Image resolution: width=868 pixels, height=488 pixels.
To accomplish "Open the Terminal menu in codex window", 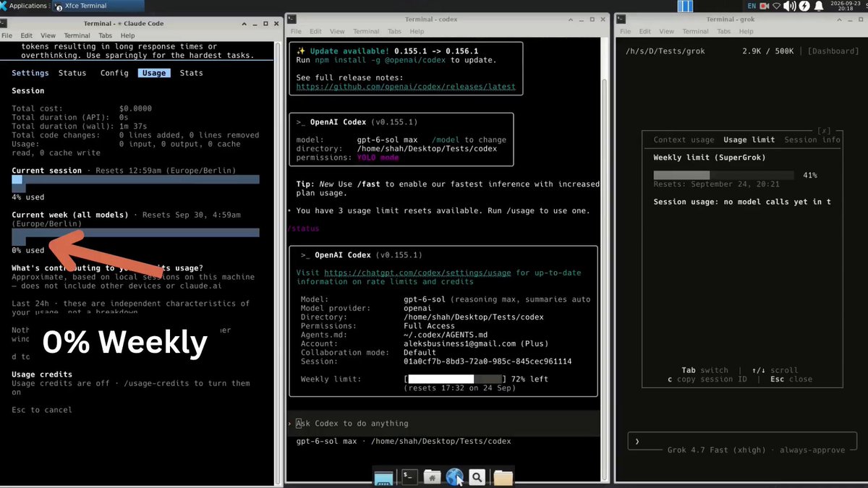I will pos(366,32).
